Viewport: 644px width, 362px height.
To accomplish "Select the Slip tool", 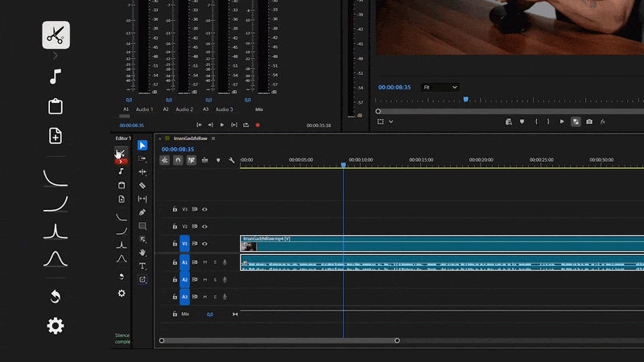I will click(x=142, y=199).
